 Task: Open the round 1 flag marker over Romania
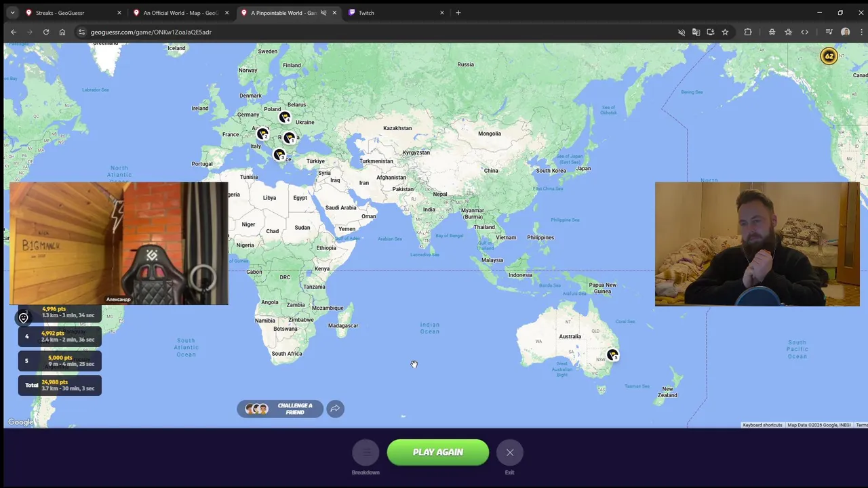coord(290,138)
